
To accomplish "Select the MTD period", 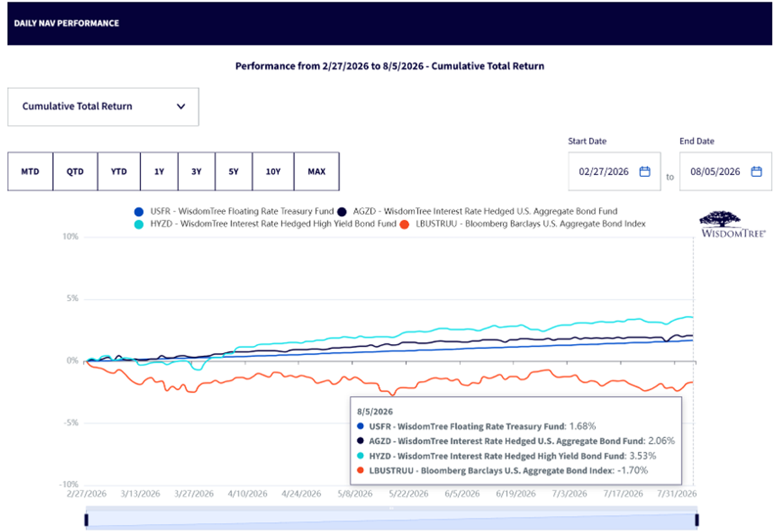I will 30,172.
